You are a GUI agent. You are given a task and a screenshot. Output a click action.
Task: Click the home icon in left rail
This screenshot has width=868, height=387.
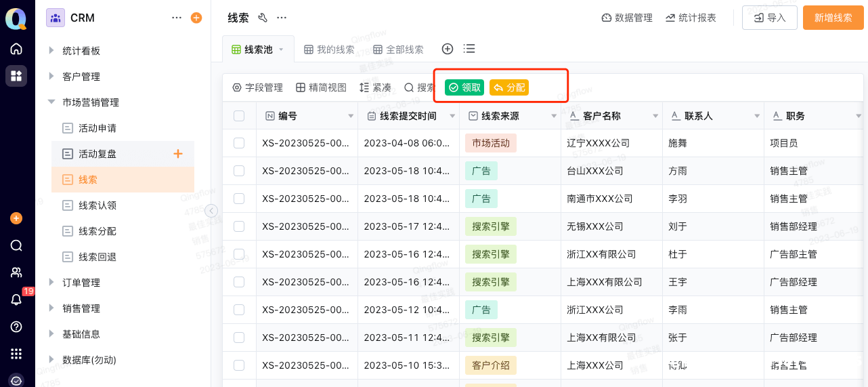16,49
